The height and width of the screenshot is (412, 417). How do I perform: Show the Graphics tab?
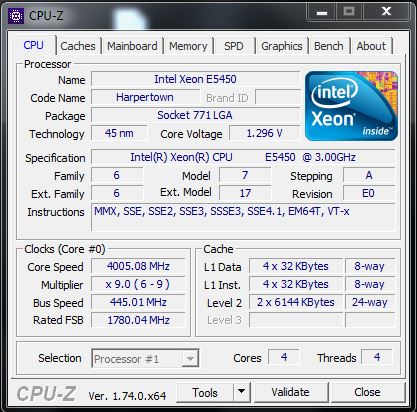coord(282,46)
